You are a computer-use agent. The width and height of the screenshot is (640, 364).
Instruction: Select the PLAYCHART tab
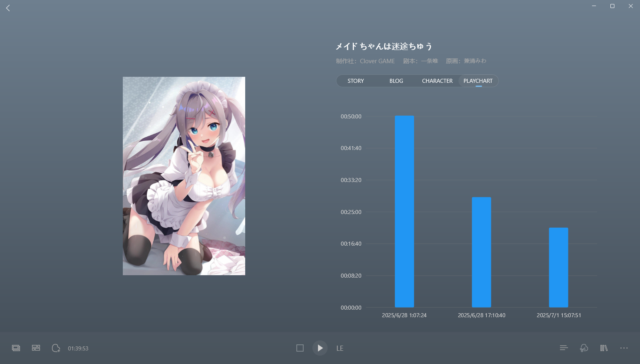(478, 81)
